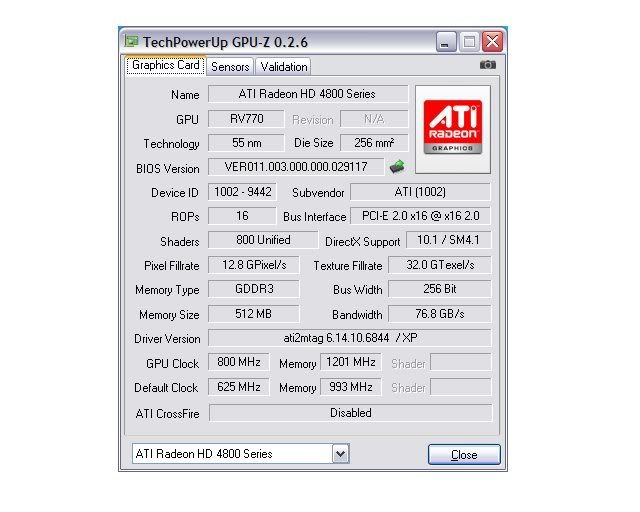Click Memory Type field GDDR3

[x=253, y=289]
